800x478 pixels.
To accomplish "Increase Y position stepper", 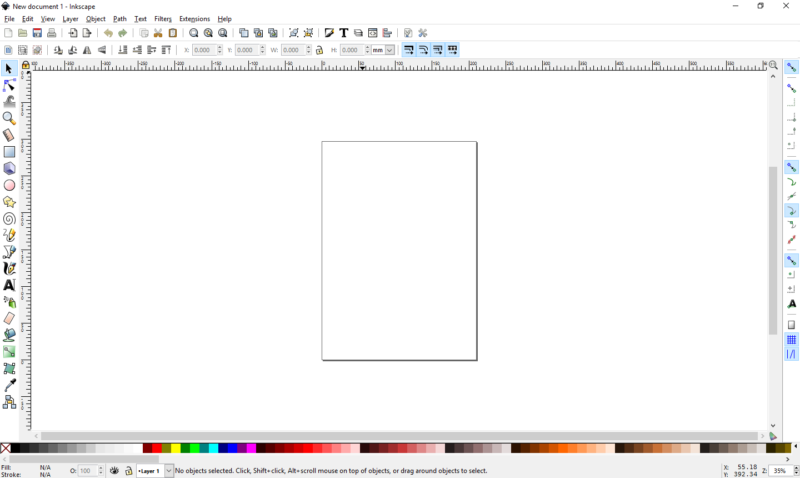I will [263, 47].
